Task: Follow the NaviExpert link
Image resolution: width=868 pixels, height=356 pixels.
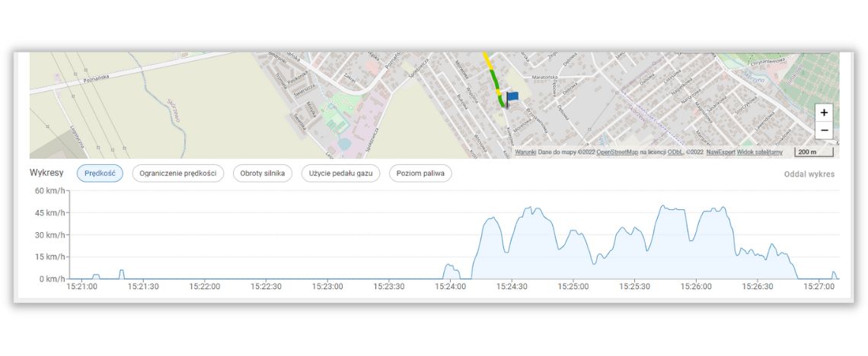Action: (x=720, y=152)
